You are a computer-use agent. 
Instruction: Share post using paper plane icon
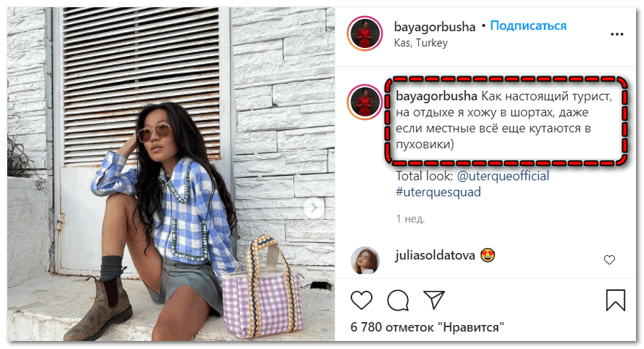coord(433,300)
